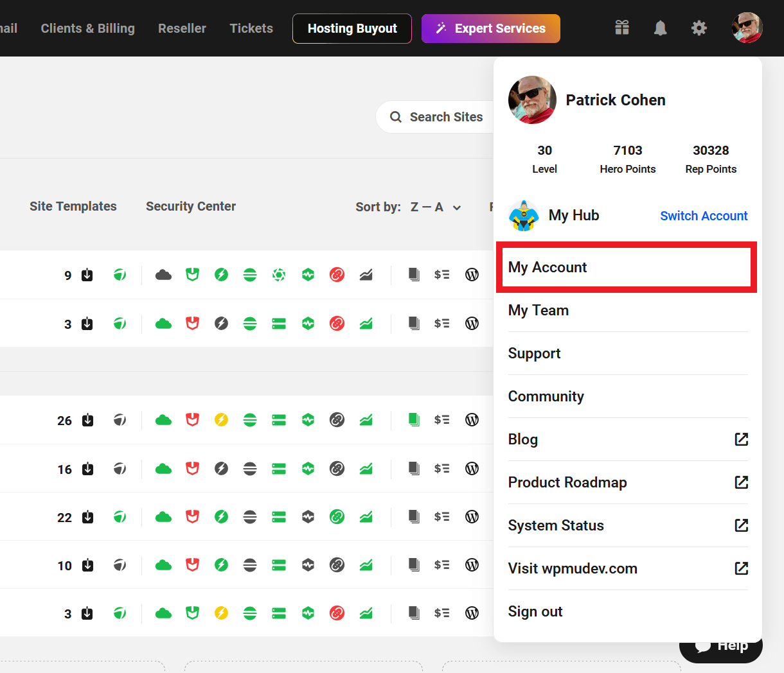Open Hosting server icon in 26-updates row
The image size is (784, 673).
tap(278, 420)
